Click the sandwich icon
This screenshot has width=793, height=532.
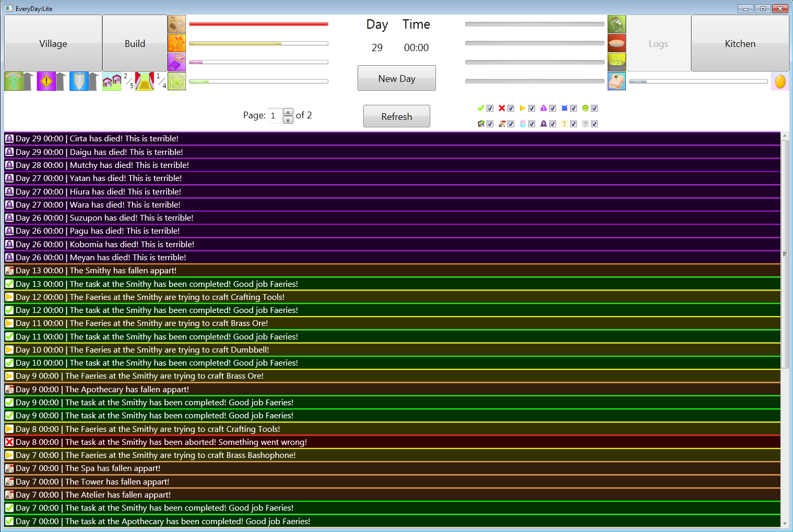(x=617, y=81)
